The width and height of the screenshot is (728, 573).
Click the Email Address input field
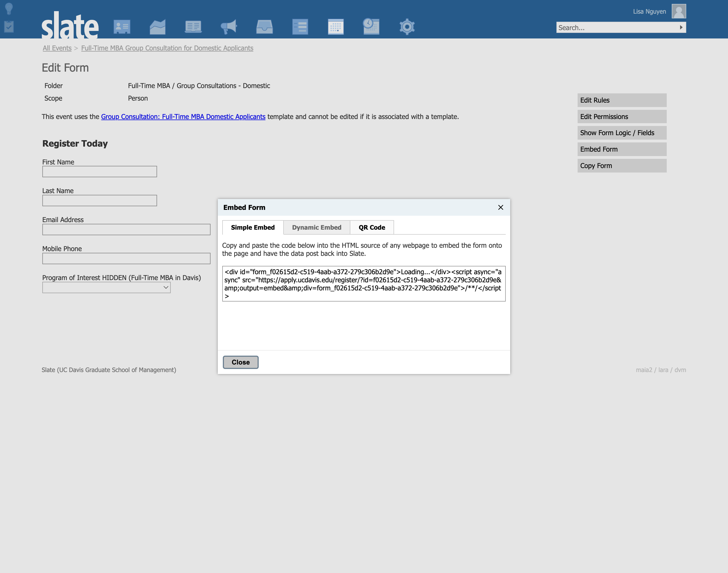[x=126, y=229]
